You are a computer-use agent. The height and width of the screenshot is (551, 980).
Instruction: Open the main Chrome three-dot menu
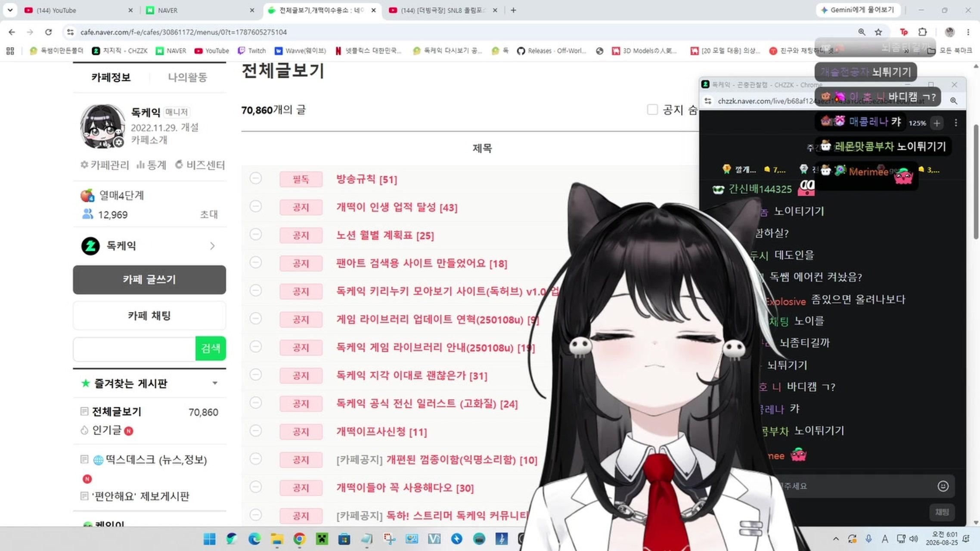(968, 32)
